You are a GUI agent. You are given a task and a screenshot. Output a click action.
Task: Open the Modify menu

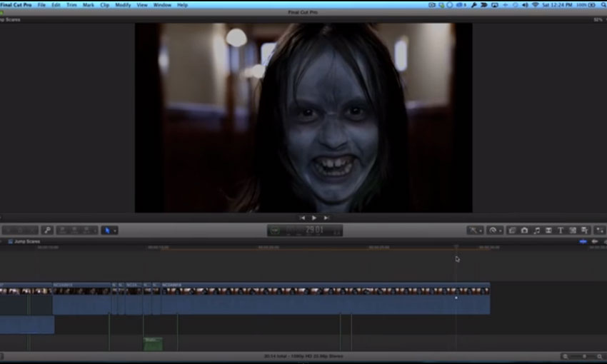pyautogui.click(x=123, y=5)
